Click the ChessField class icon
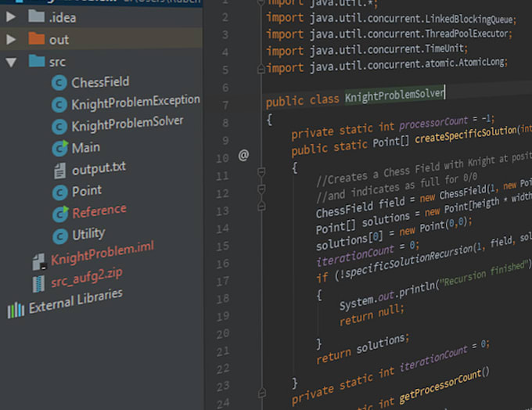 (x=59, y=83)
